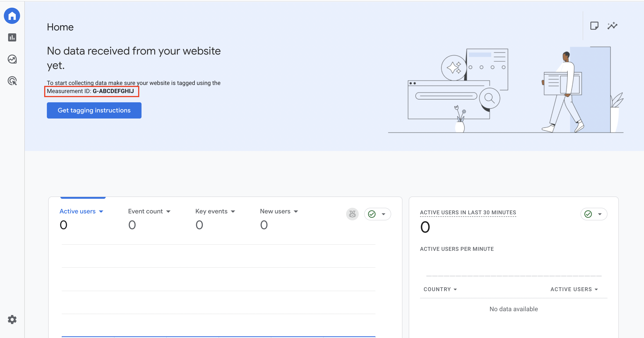Click the data quality indicator next to the medal icon
The width and height of the screenshot is (644, 338).
(x=372, y=214)
